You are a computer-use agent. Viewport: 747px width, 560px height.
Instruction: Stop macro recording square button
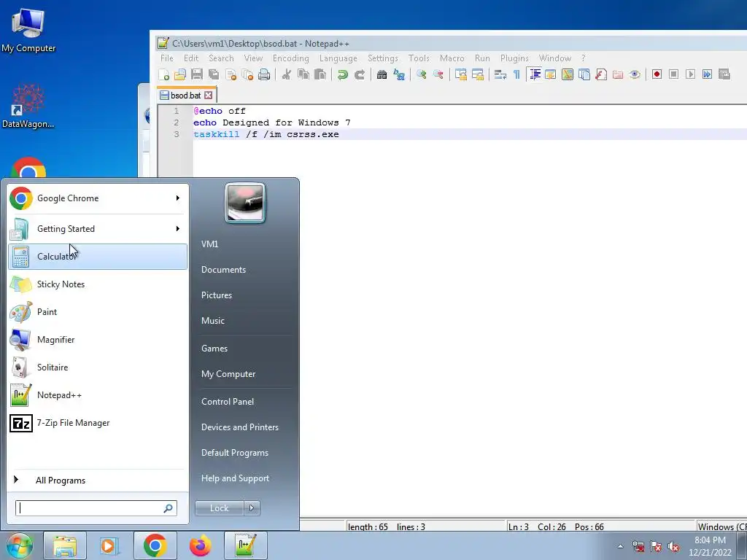[673, 74]
